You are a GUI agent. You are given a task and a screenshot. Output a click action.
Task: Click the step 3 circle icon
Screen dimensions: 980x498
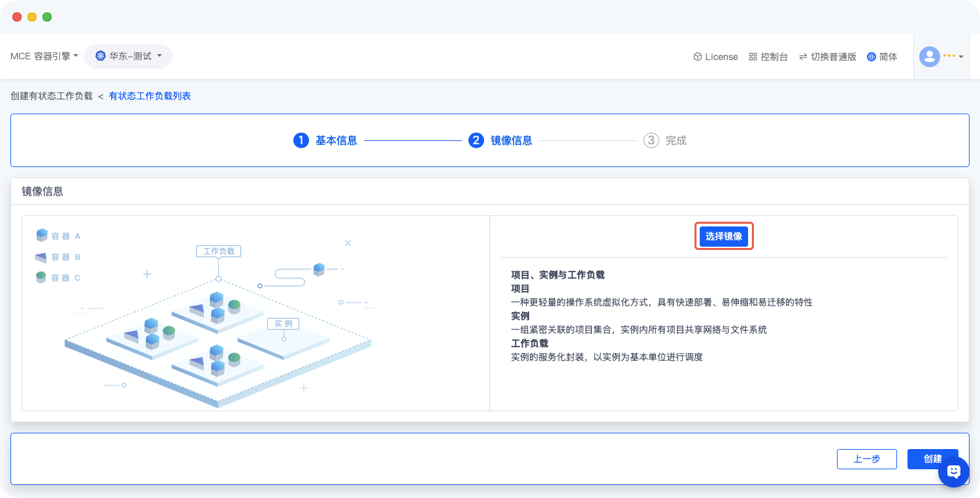tap(651, 140)
